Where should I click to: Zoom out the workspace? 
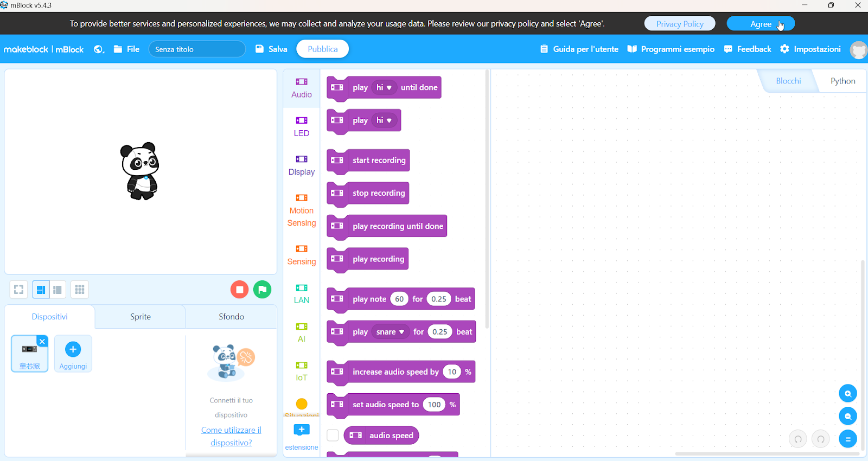click(847, 417)
